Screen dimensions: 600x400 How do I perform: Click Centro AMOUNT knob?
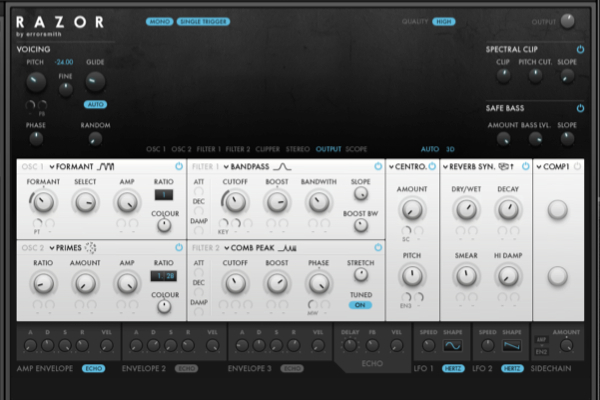[412, 209]
